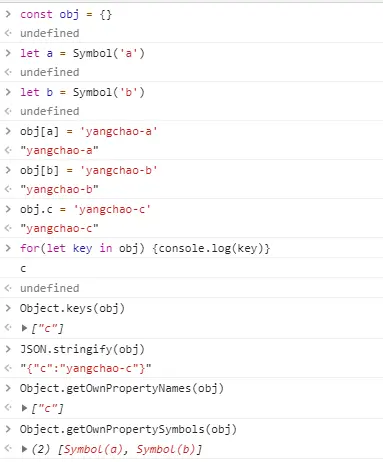This screenshot has height=462, width=383.
Task: Click the input chevron beside let b = Symbol('b')
Action: (x=8, y=92)
